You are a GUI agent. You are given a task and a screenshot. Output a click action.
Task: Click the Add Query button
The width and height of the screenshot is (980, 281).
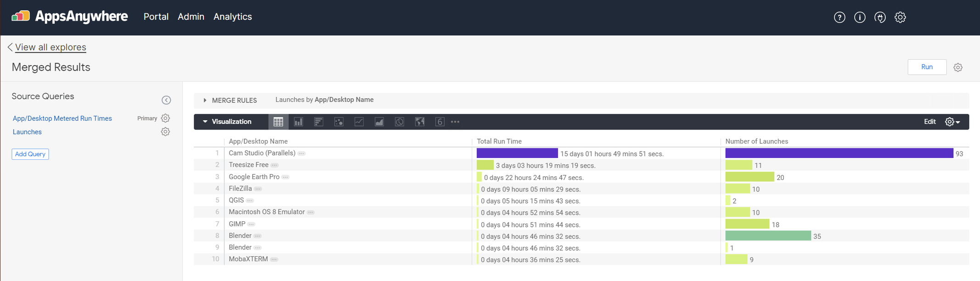click(x=30, y=154)
